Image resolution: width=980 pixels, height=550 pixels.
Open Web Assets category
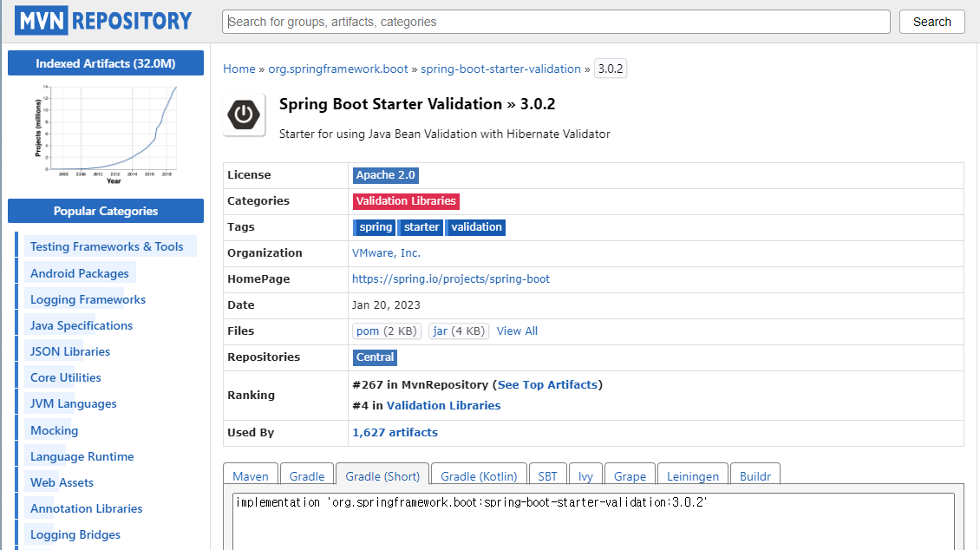[x=62, y=482]
